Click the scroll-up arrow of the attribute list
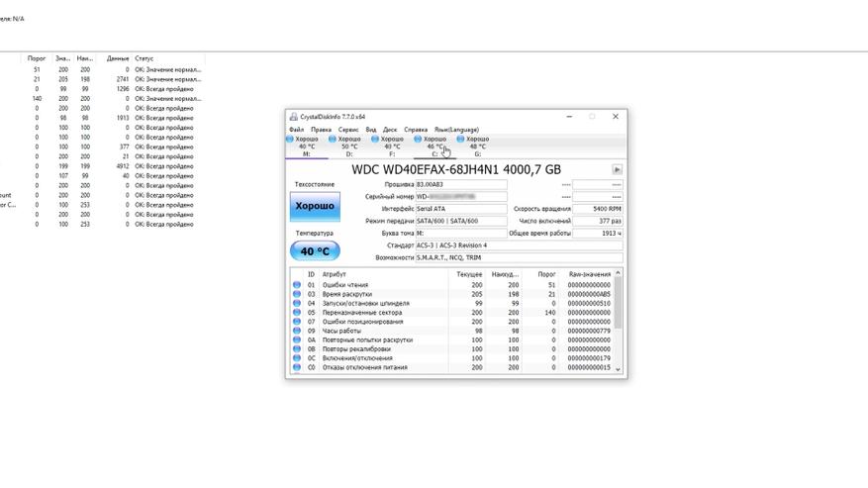 click(618, 273)
